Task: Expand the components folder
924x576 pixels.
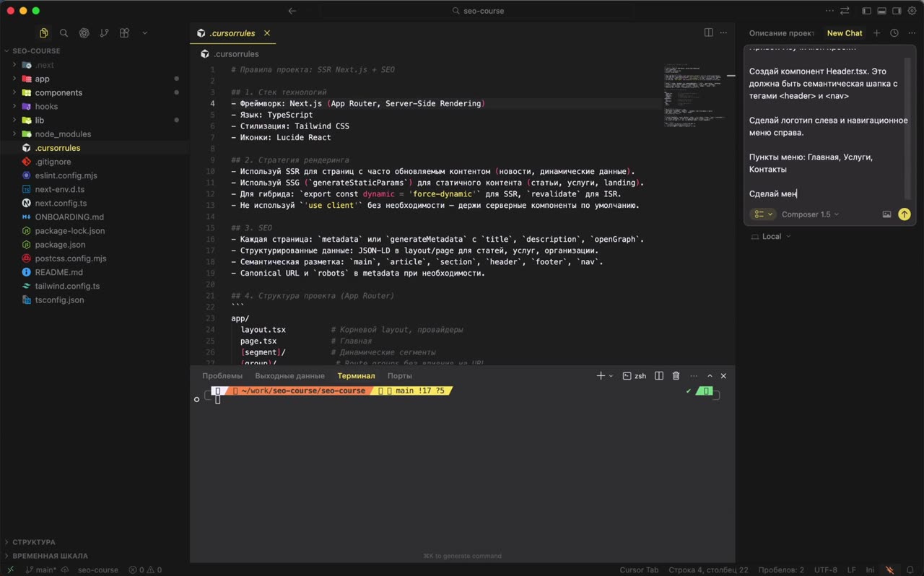Action: (95, 92)
